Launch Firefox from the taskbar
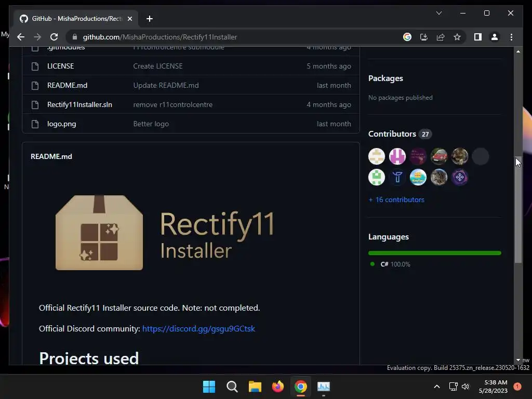Image resolution: width=532 pixels, height=399 pixels. 278,387
